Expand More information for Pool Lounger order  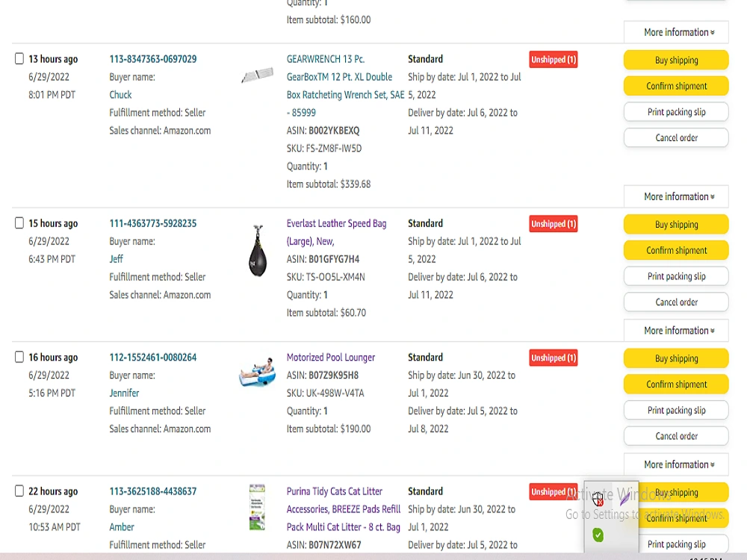tap(676, 464)
